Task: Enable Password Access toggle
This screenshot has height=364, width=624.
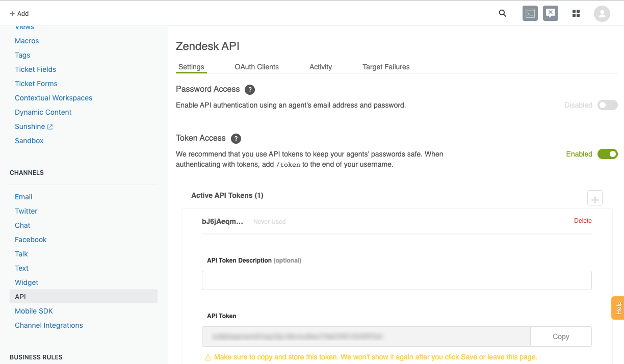Action: [608, 105]
